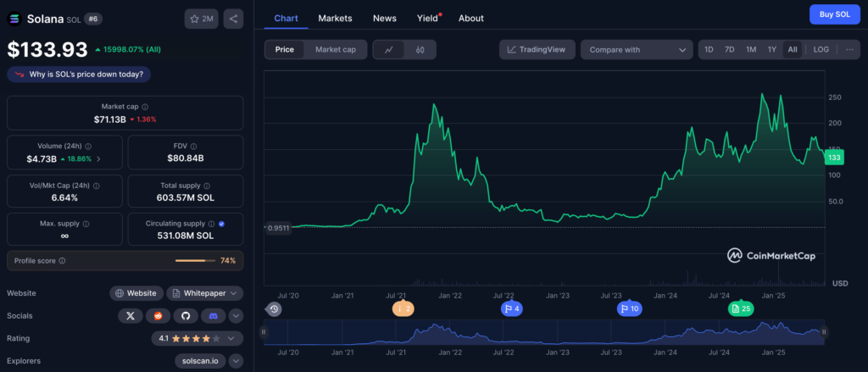Open the solscan.io explorer link
This screenshot has width=868, height=372.
click(x=200, y=361)
